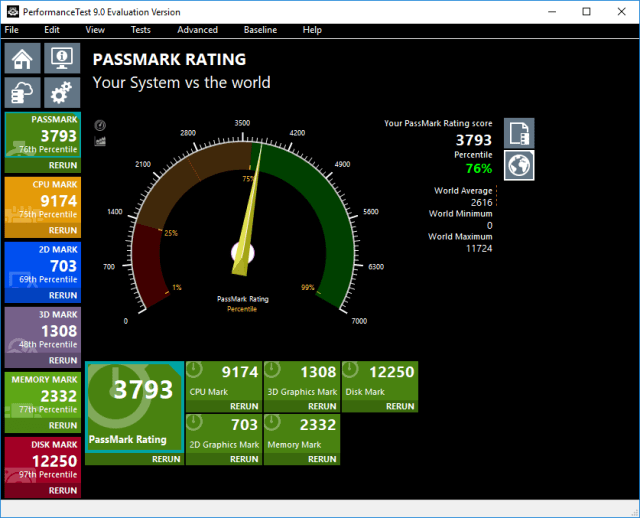Open the System Information monitor icon
This screenshot has height=518, width=640.
[x=62, y=58]
